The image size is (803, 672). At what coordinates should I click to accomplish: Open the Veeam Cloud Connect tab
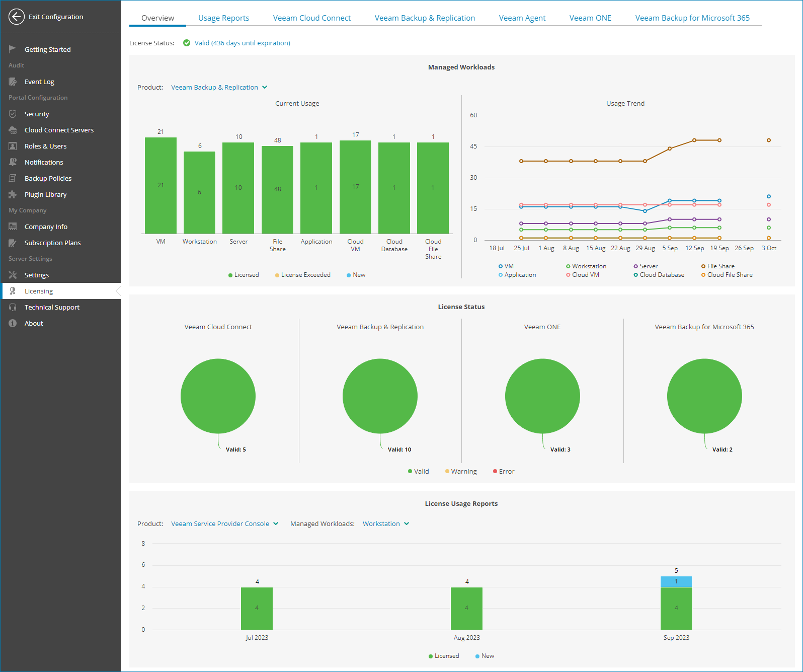[312, 18]
